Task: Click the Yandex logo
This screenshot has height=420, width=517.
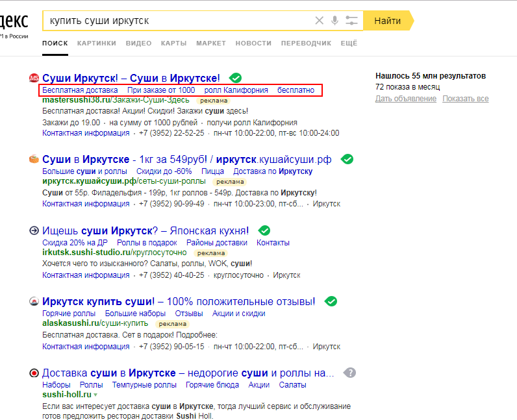Action: pos(14,21)
